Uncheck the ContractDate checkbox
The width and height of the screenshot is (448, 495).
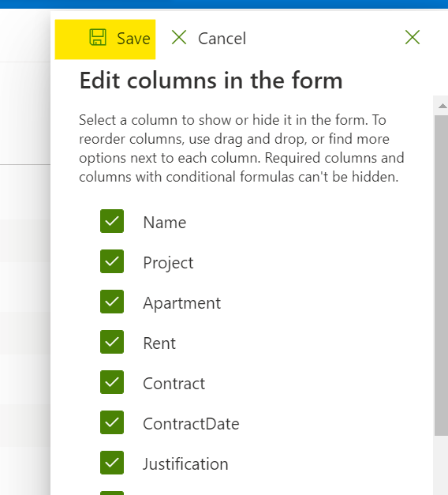(x=112, y=422)
